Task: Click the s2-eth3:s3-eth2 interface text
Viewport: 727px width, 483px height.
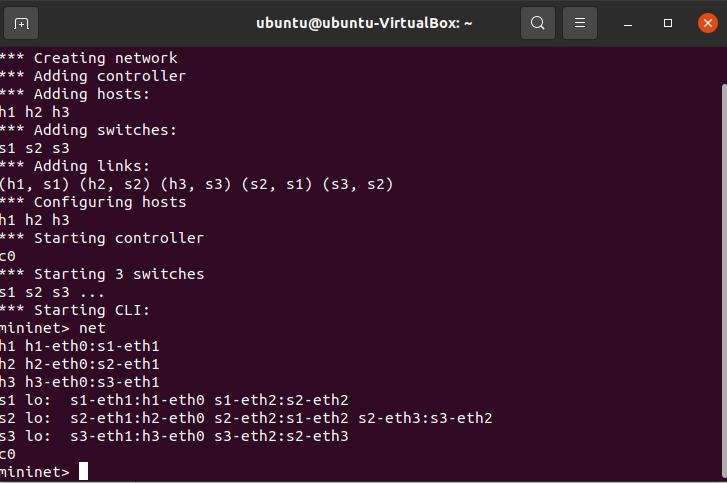Action: [x=425, y=418]
